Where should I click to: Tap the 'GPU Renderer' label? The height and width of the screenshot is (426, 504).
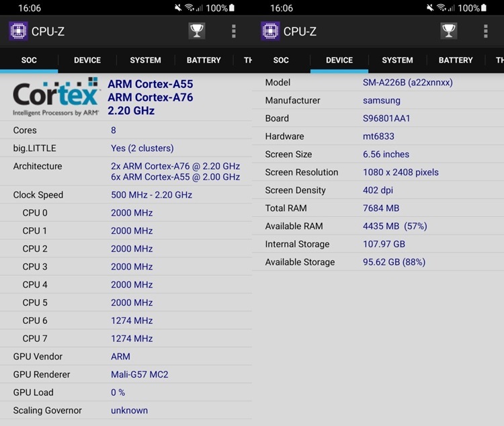(x=42, y=374)
